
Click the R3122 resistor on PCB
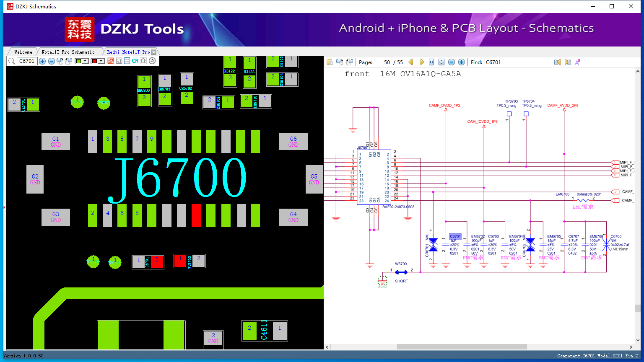(230, 71)
